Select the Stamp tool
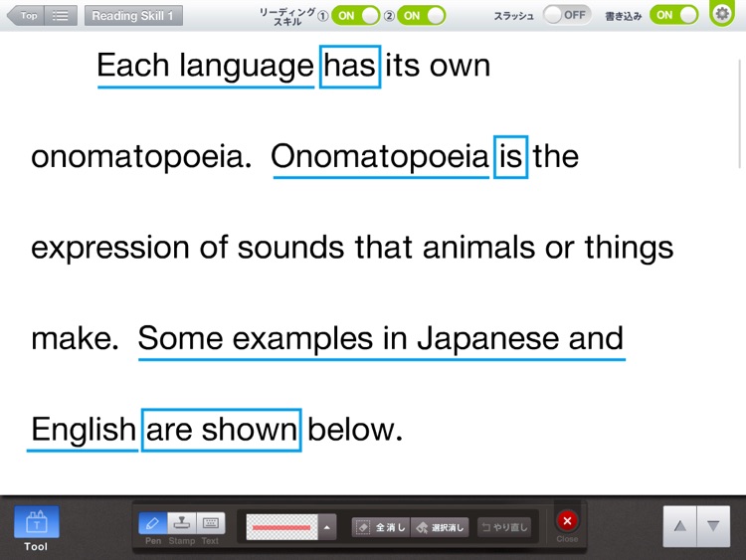 181,523
